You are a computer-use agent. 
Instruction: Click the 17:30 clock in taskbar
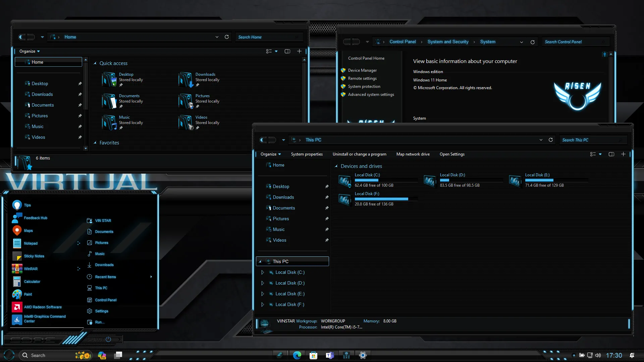click(x=614, y=355)
